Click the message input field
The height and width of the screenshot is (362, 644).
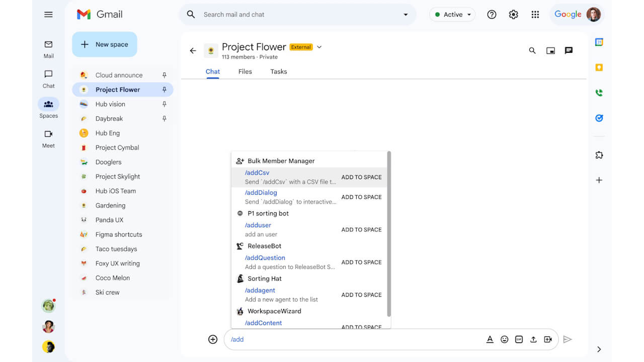pyautogui.click(x=352, y=339)
